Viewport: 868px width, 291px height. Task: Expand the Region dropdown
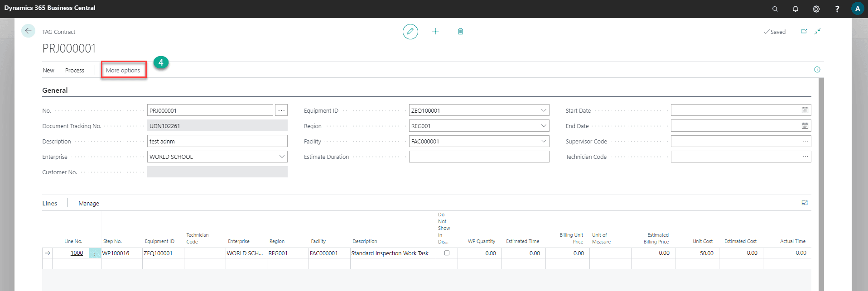pyautogui.click(x=543, y=126)
